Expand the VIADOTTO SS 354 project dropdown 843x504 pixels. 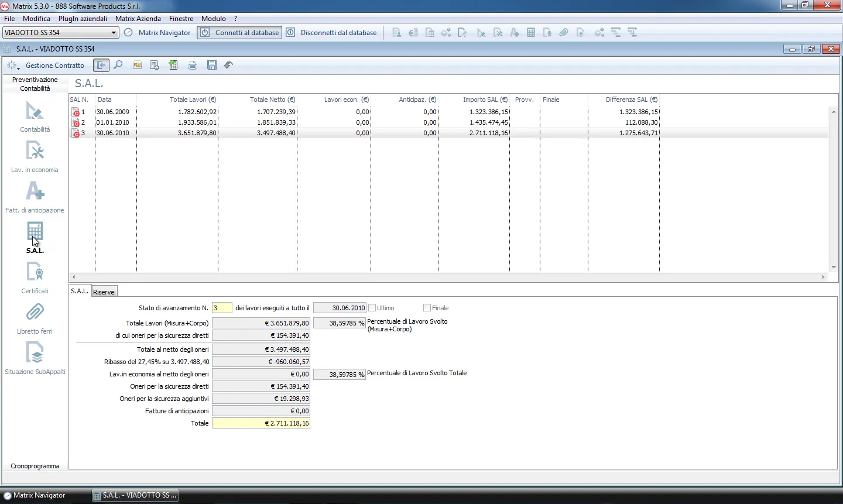114,33
